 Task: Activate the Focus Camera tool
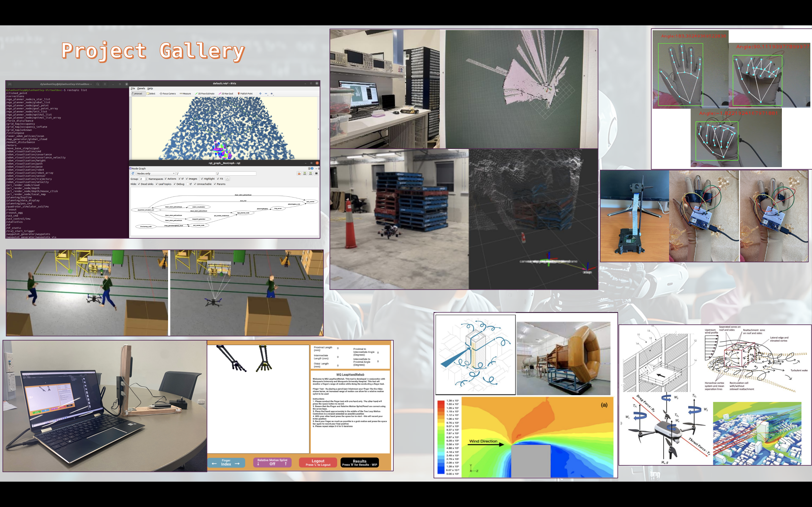point(167,94)
